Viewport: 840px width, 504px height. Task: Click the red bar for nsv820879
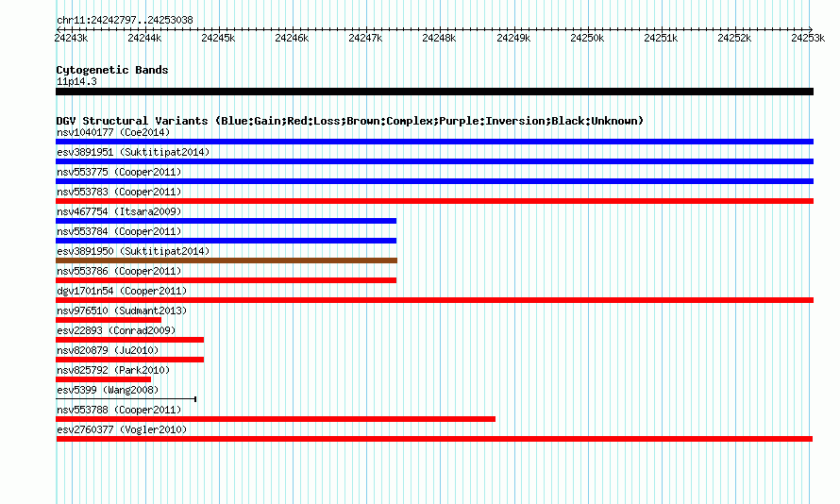tap(129, 360)
